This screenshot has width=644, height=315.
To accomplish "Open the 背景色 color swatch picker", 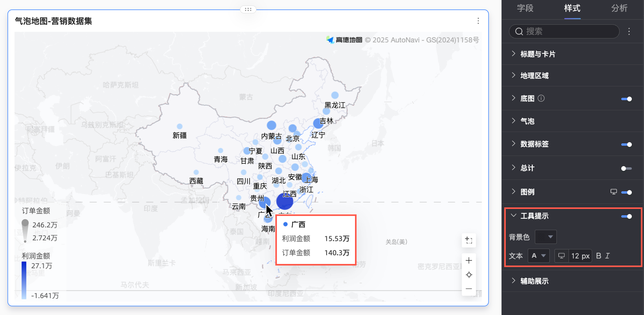I will tap(546, 237).
